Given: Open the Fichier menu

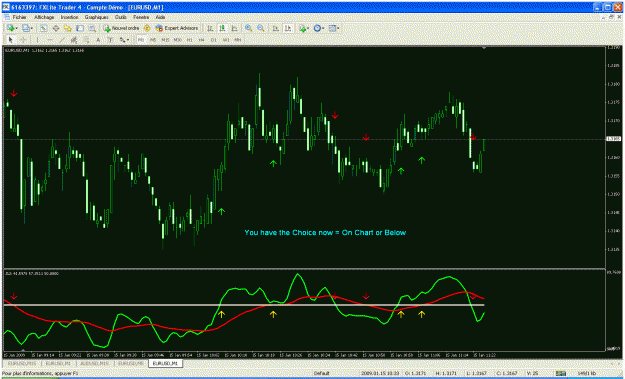Looking at the screenshot, I should 20,18.
